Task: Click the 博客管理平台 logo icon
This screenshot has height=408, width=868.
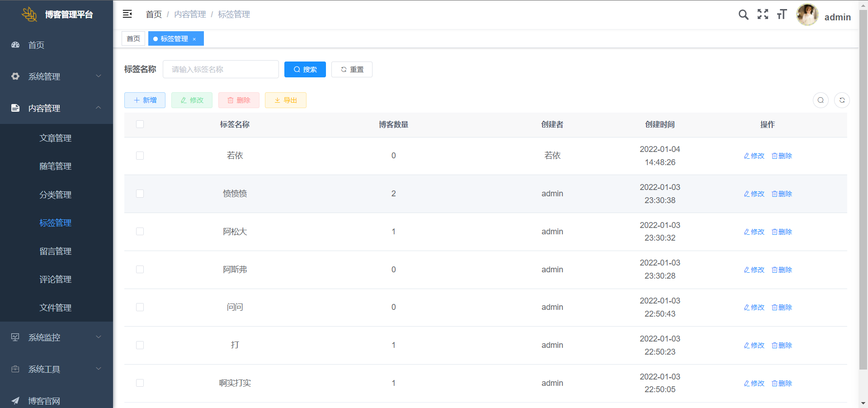Action: pyautogui.click(x=29, y=14)
